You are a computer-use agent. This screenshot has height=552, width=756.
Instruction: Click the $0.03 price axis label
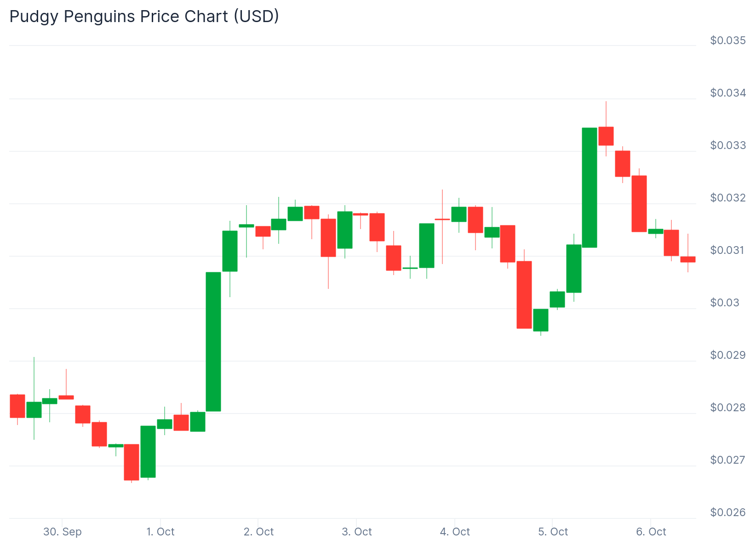pyautogui.click(x=725, y=303)
